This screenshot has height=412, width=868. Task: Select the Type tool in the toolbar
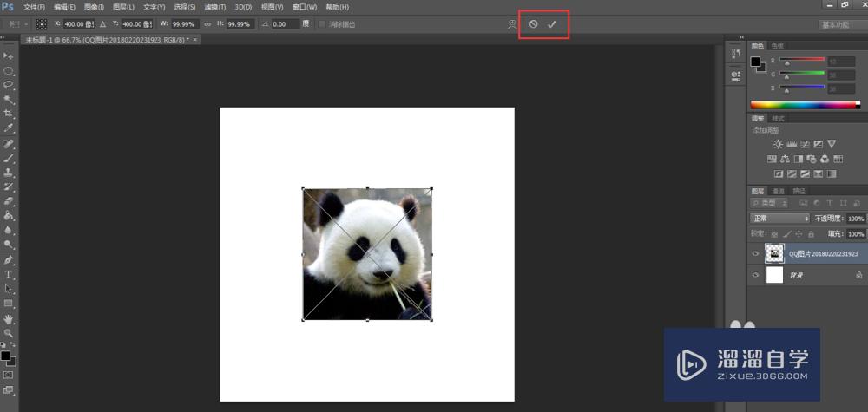(9, 274)
